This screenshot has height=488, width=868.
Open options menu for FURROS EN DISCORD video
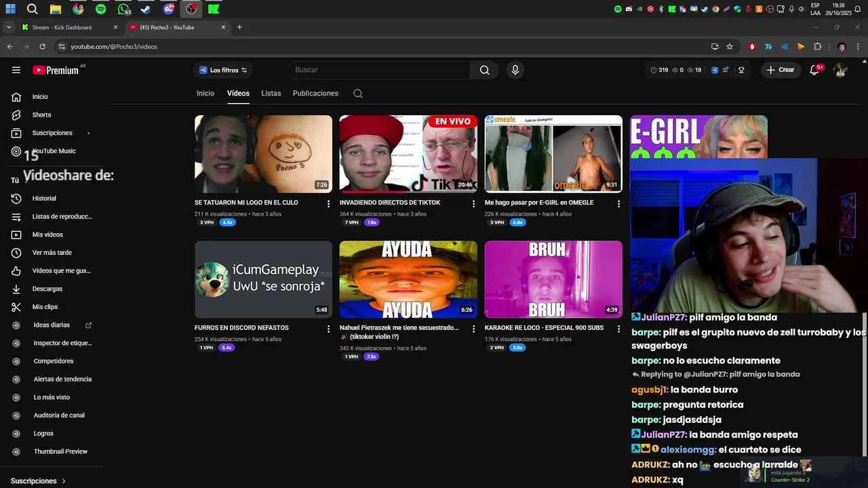329,329
